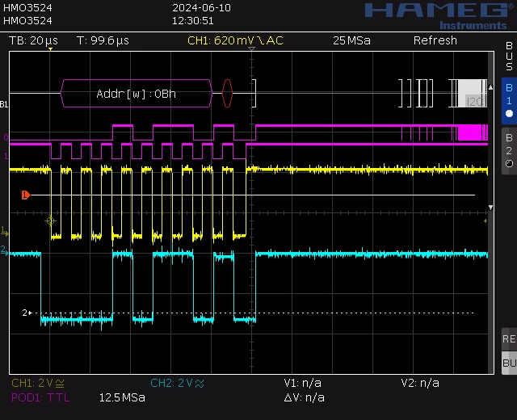The width and height of the screenshot is (517, 420).
Task: Toggle the B2 radio indicator
Action: (x=509, y=163)
